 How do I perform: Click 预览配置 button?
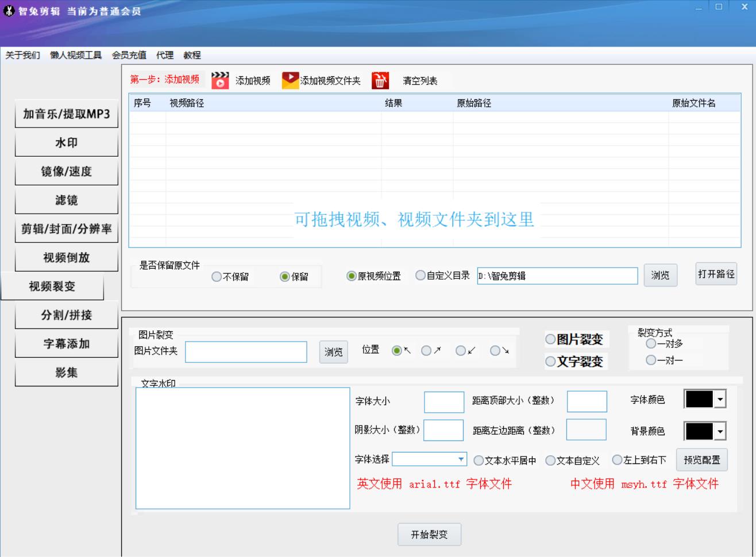702,460
